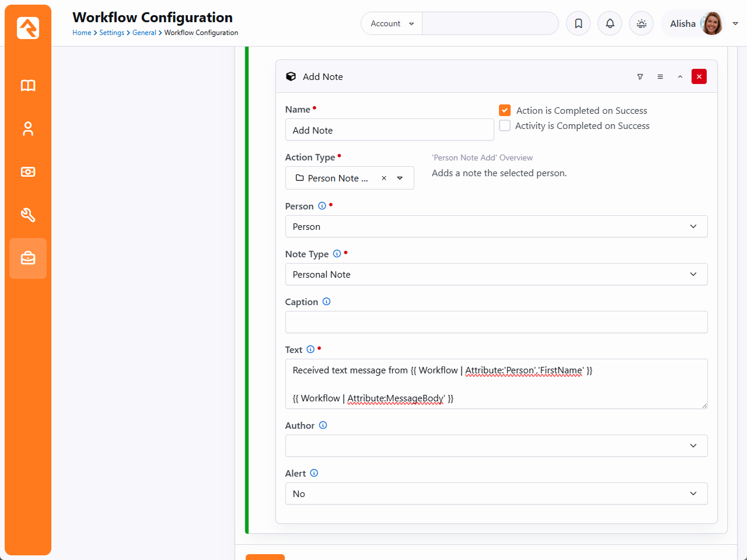Go to Settings breadcrumb link
This screenshot has width=747, height=560.
pyautogui.click(x=111, y=33)
